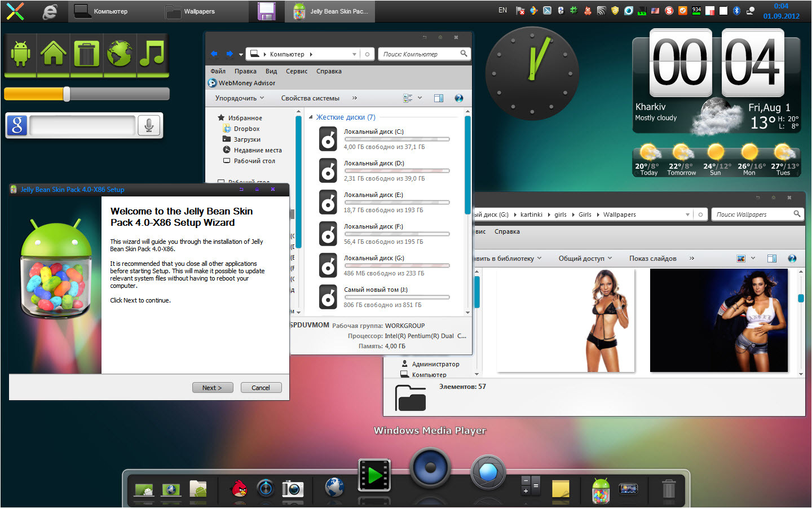
Task: Toggle preview pane in Wallpapers window
Action: 772,259
